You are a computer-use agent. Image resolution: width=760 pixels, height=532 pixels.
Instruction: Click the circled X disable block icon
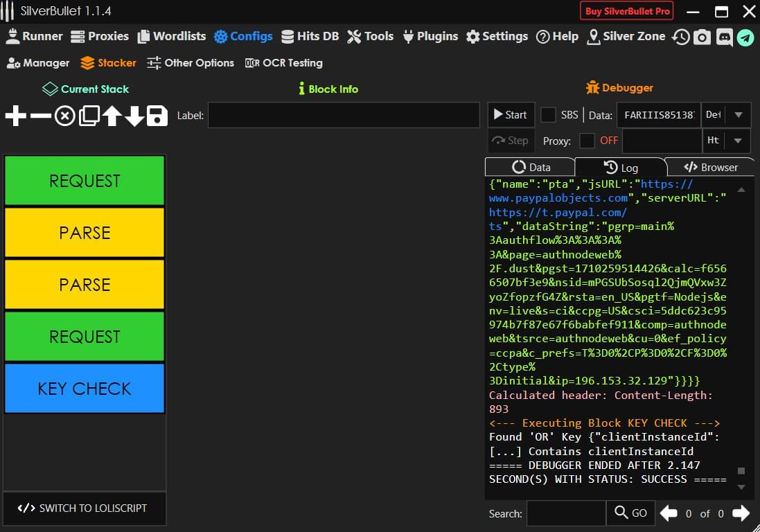(65, 116)
